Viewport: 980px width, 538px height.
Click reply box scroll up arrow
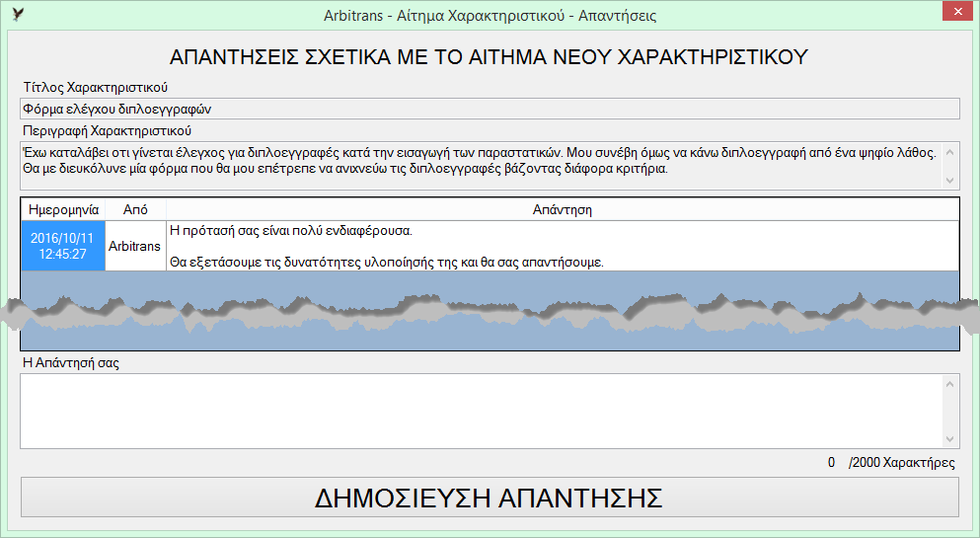tap(950, 384)
